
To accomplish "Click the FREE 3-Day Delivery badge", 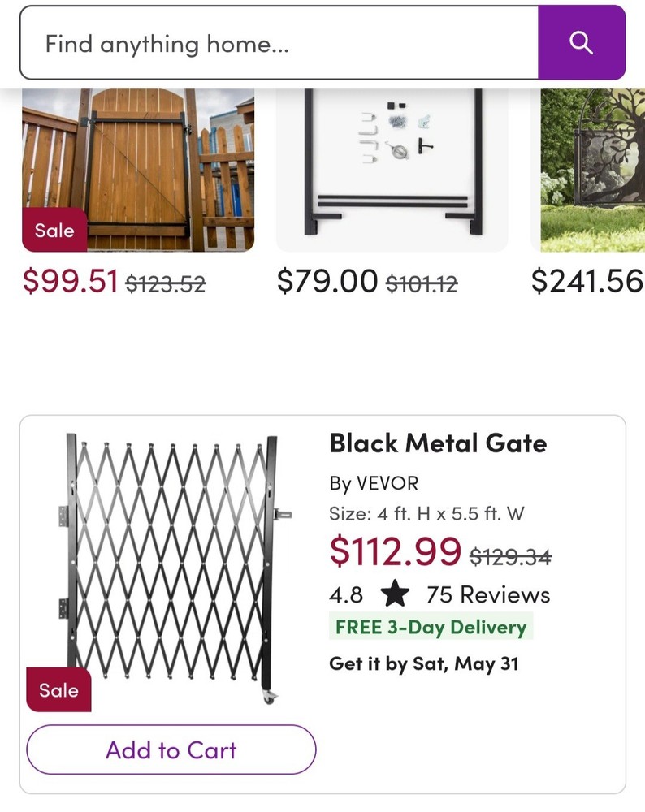I will click(x=431, y=627).
